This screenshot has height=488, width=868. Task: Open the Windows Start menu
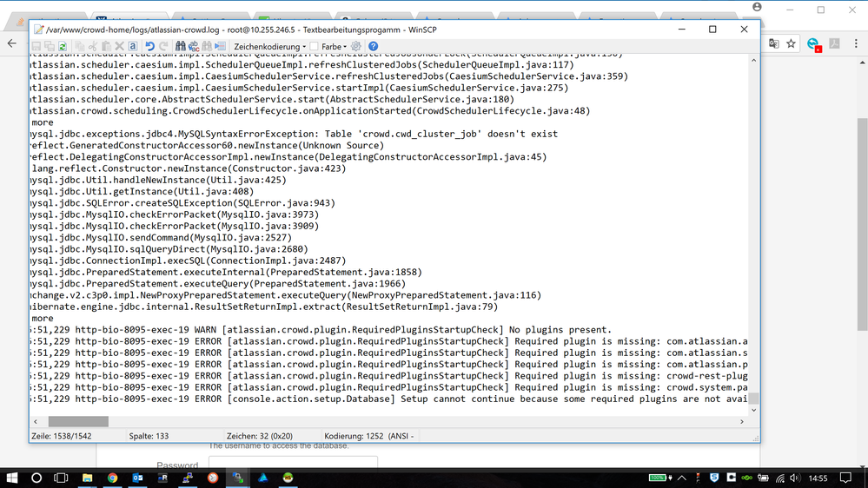coord(11,478)
